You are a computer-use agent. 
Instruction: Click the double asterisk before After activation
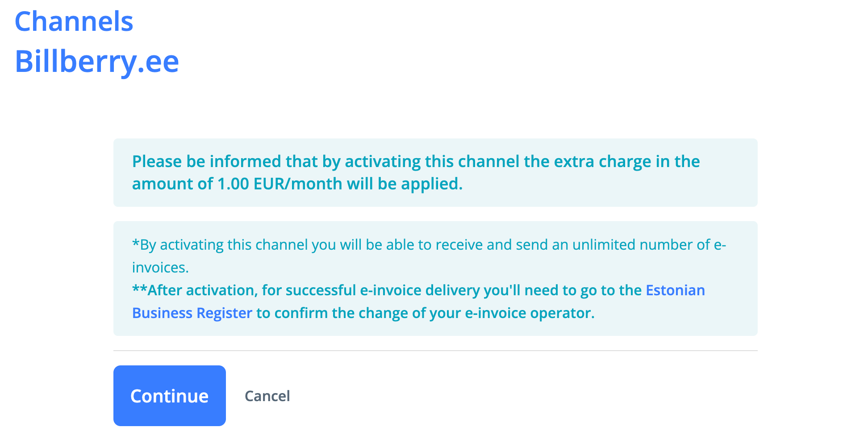point(139,289)
